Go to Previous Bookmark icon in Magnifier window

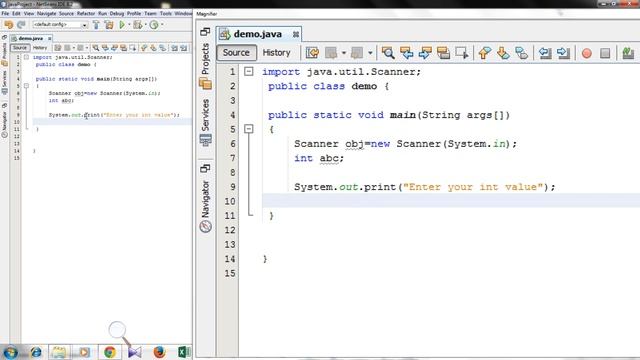click(484, 53)
